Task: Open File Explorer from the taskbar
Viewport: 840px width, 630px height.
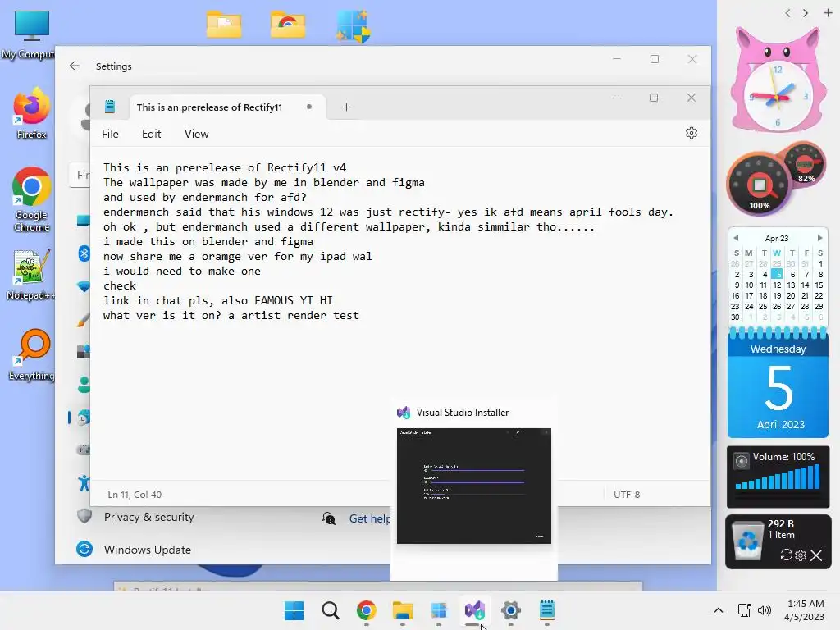Action: pos(402,610)
